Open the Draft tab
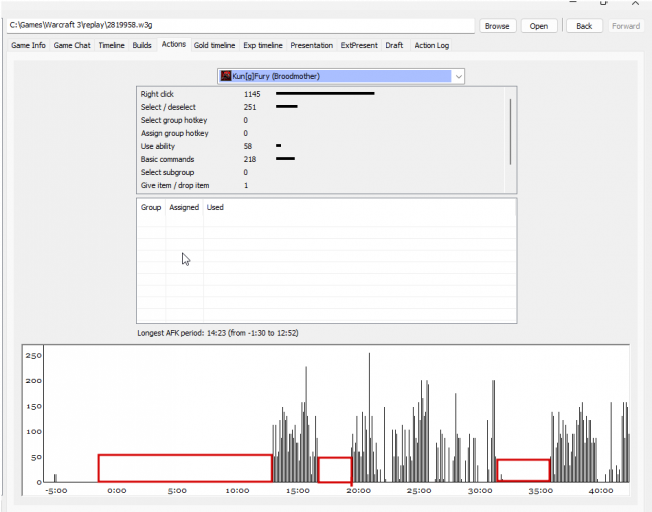The height and width of the screenshot is (512, 652). click(x=394, y=45)
